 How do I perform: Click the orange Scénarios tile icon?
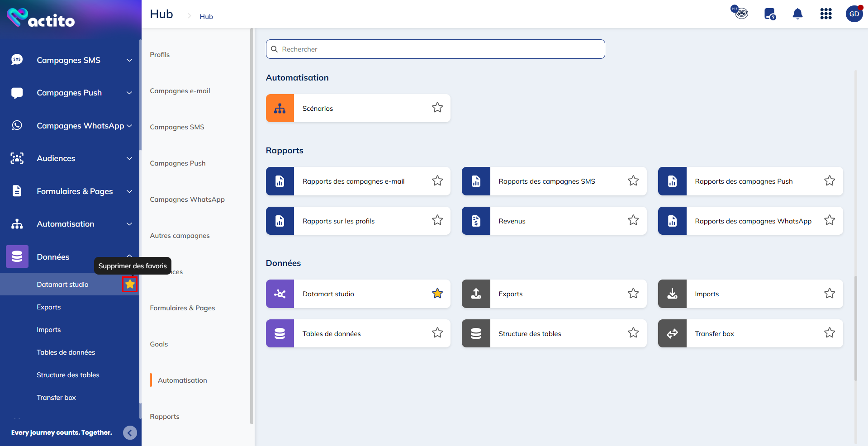point(280,108)
